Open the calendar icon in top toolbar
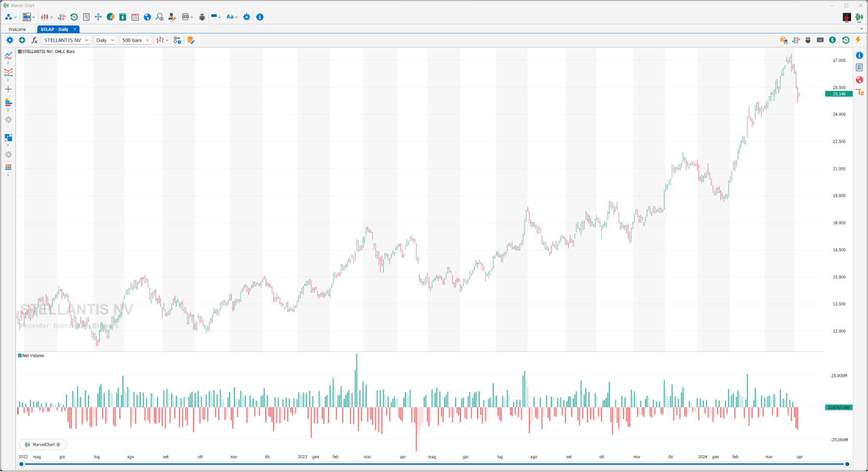The width and height of the screenshot is (868, 472). (x=135, y=17)
